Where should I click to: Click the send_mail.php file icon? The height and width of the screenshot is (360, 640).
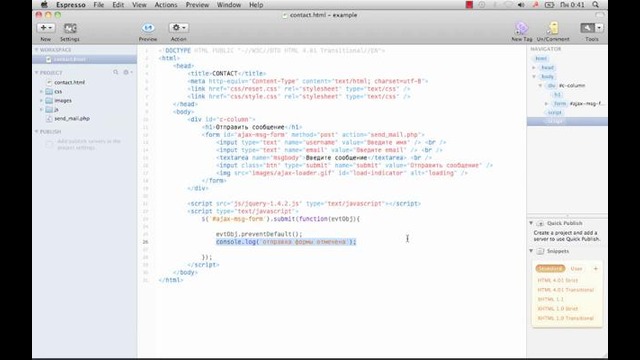tap(49, 118)
